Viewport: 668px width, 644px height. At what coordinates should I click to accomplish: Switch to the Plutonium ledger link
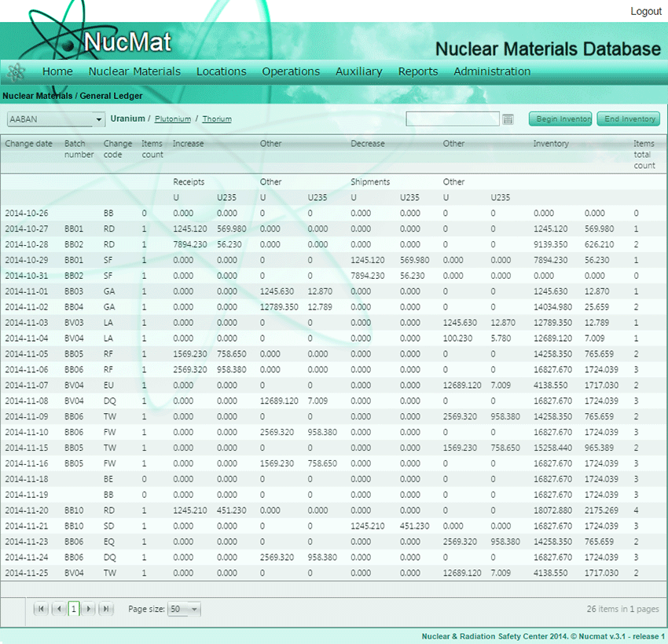(173, 119)
